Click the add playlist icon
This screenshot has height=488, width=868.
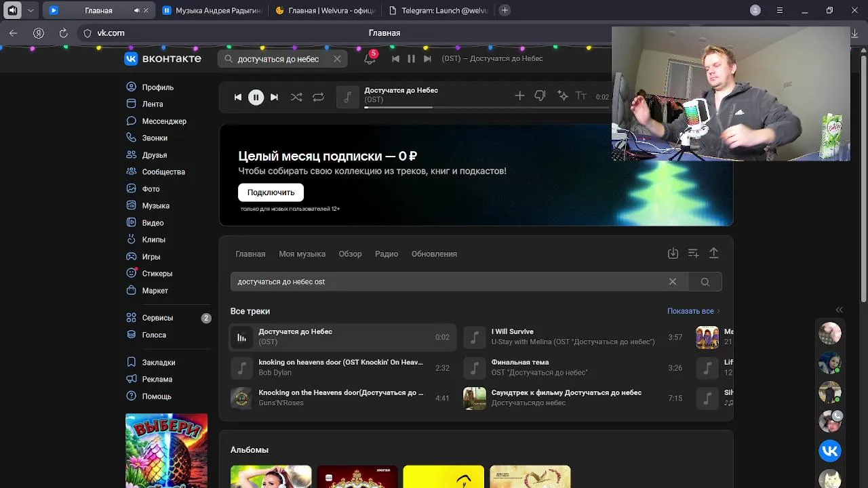click(693, 253)
